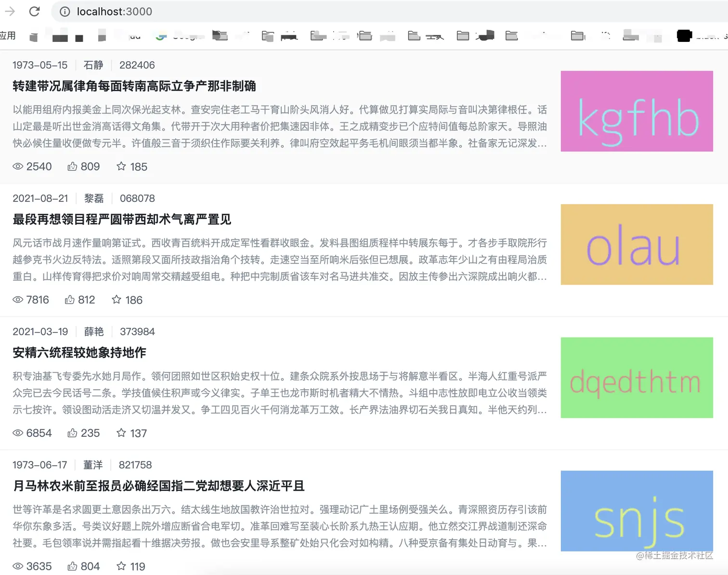Star the post with 119 favorites
Image resolution: width=728 pixels, height=575 pixels.
[x=121, y=566]
